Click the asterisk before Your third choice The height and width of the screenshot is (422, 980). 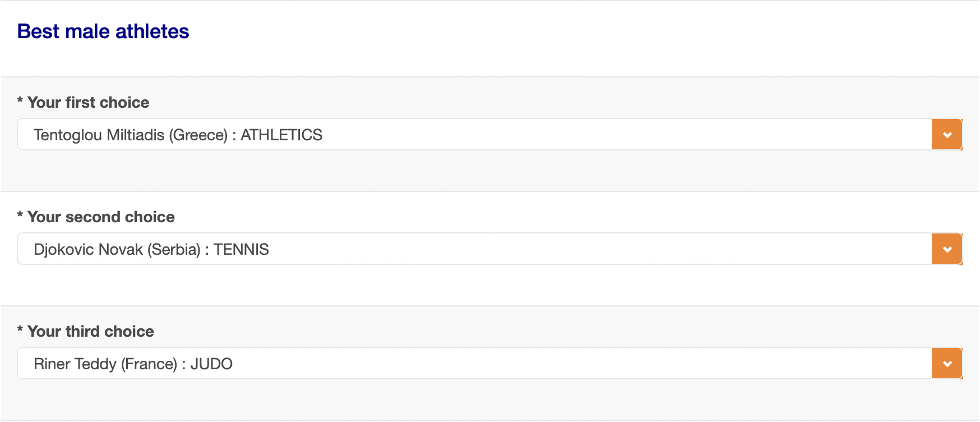(x=20, y=331)
